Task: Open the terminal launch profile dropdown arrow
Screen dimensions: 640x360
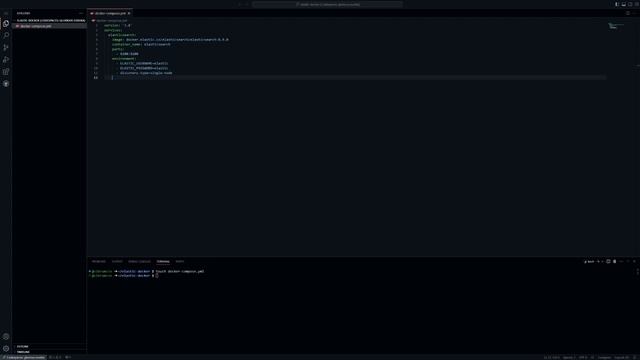Action: coord(602,262)
